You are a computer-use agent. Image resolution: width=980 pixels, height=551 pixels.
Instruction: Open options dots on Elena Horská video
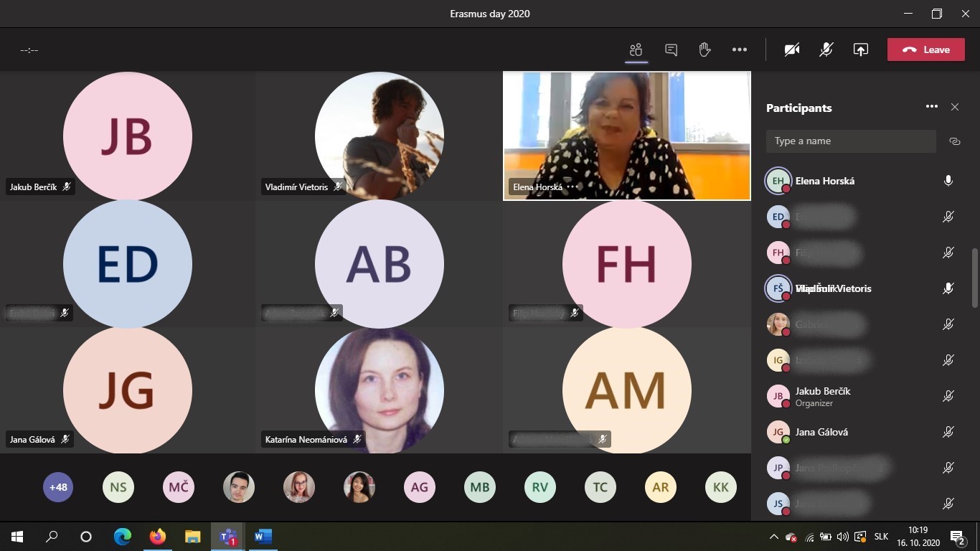click(572, 187)
